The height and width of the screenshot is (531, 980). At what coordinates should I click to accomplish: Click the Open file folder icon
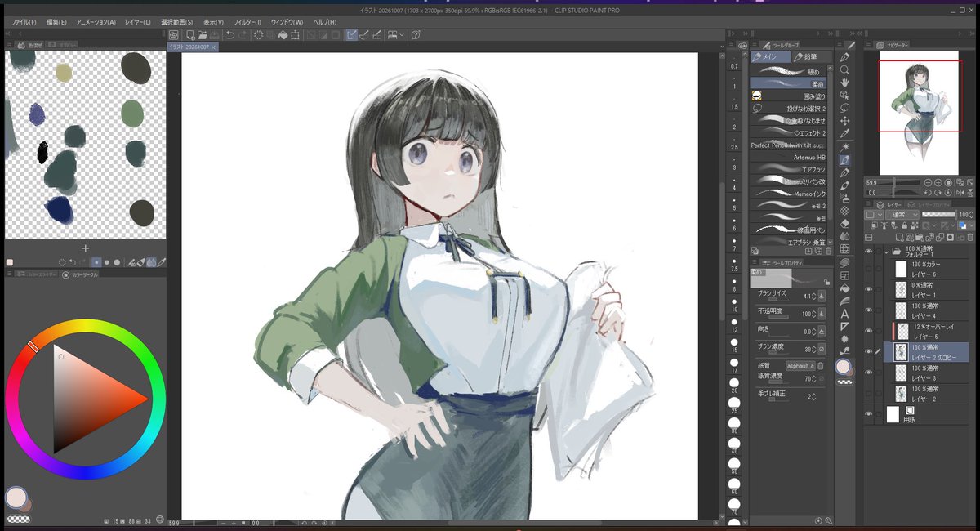point(201,35)
